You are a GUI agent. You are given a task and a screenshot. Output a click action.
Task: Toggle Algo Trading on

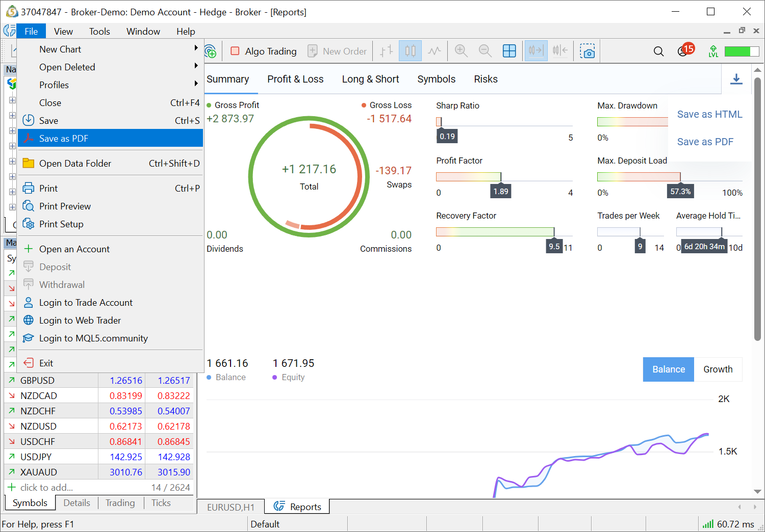263,51
